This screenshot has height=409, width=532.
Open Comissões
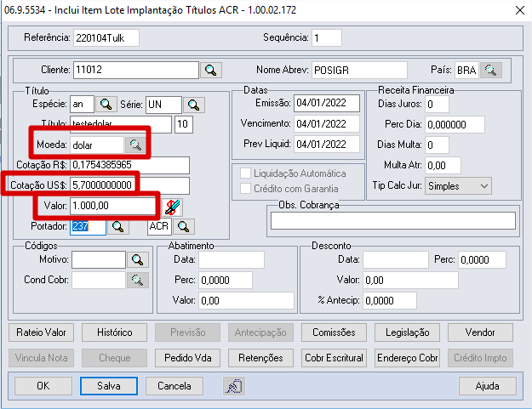(x=334, y=332)
